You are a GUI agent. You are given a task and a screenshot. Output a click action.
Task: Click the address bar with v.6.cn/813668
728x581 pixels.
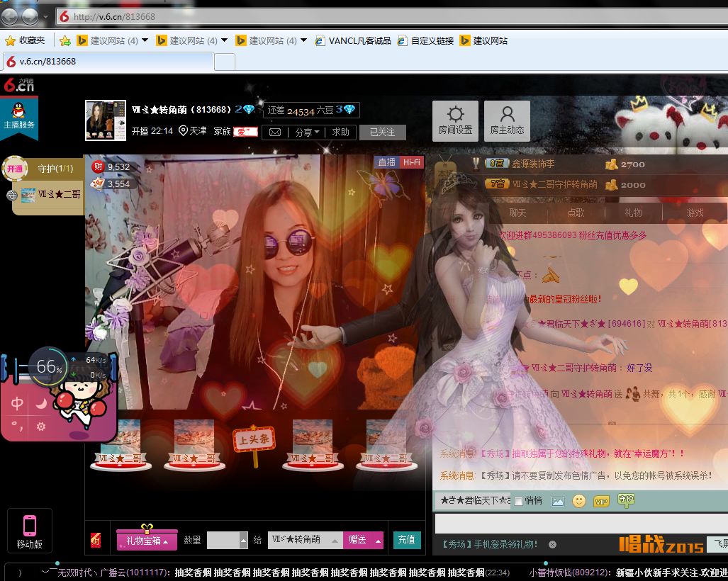pos(392,17)
